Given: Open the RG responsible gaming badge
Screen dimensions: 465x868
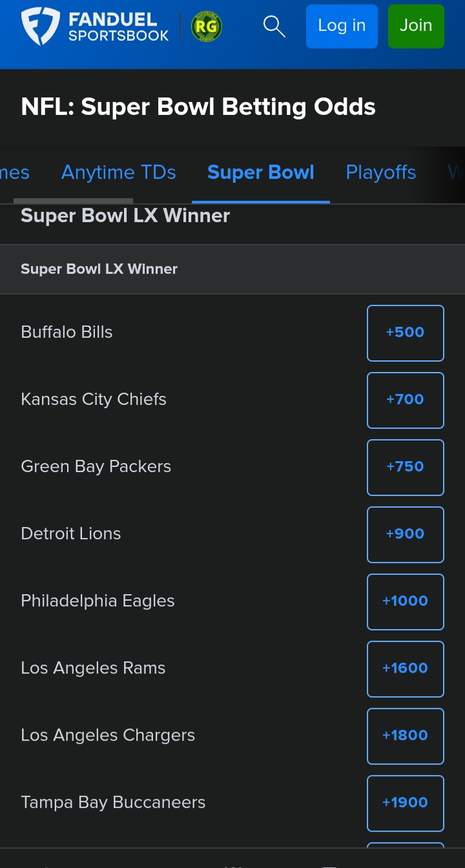Looking at the screenshot, I should [207, 27].
